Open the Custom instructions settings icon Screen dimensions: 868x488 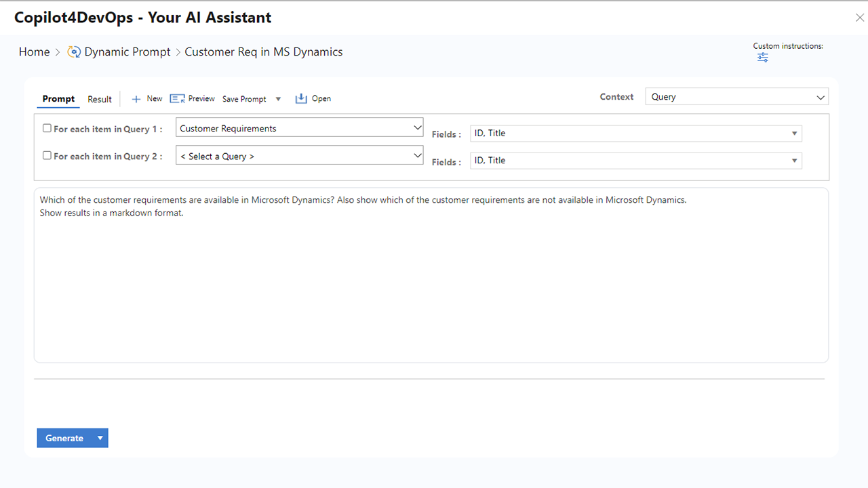click(x=763, y=58)
